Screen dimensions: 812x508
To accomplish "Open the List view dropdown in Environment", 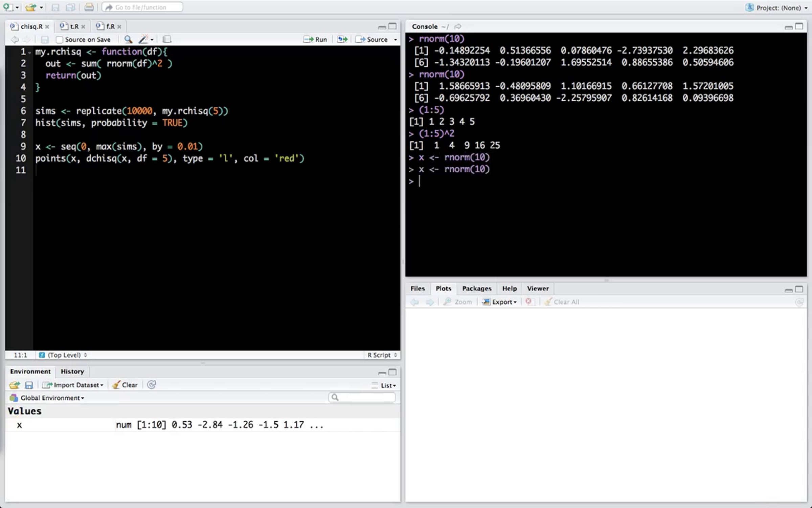I will [387, 385].
